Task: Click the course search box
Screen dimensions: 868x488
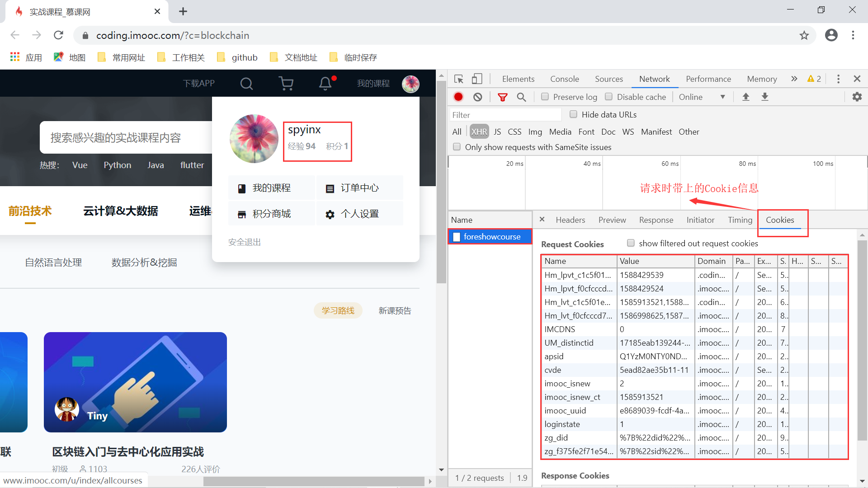Action: (127, 137)
